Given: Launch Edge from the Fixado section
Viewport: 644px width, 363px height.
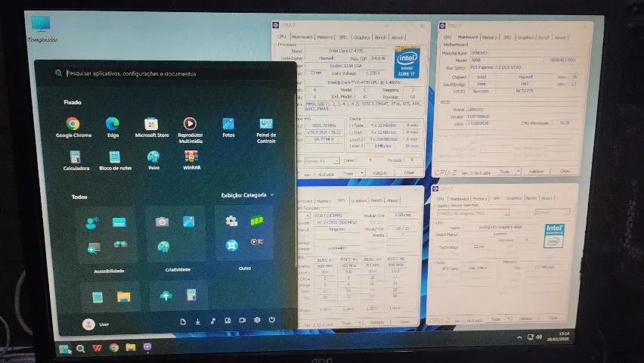Looking at the screenshot, I should point(112,127).
